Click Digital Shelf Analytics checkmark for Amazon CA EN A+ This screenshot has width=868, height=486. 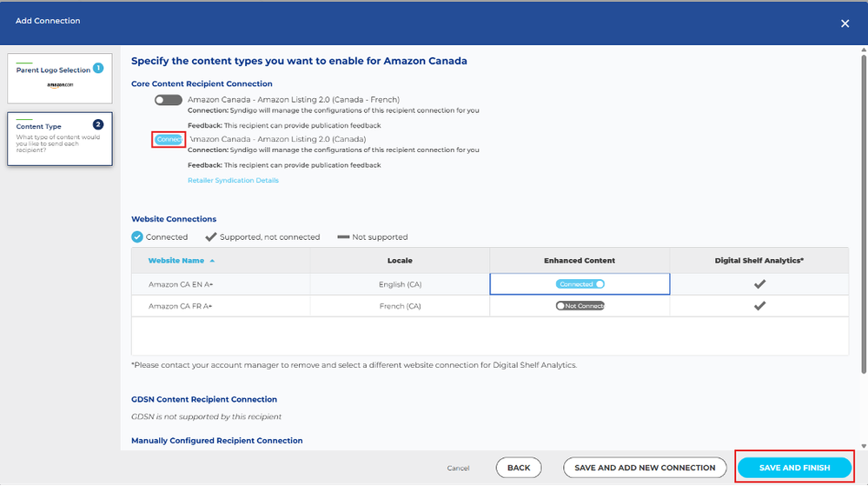click(759, 284)
